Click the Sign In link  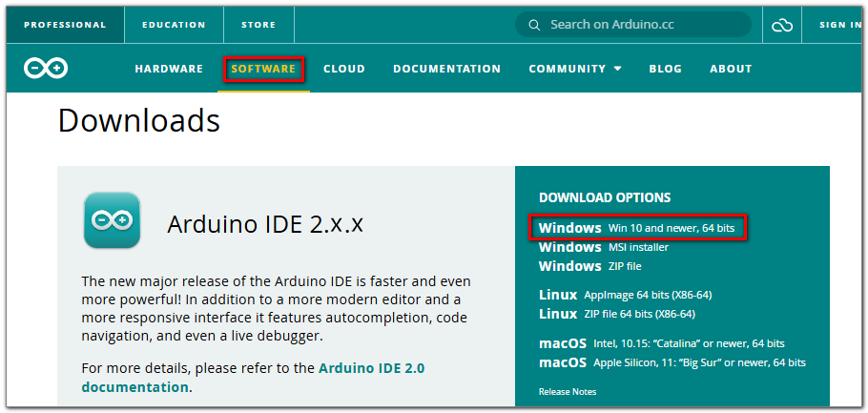(840, 25)
